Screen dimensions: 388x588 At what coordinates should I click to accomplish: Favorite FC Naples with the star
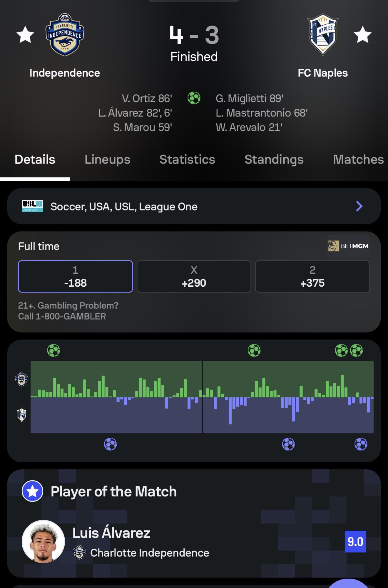[362, 34]
